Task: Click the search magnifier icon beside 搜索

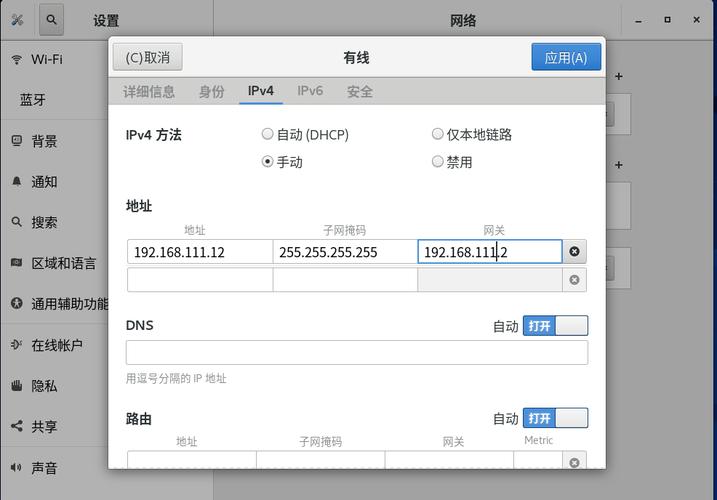Action: pos(16,222)
